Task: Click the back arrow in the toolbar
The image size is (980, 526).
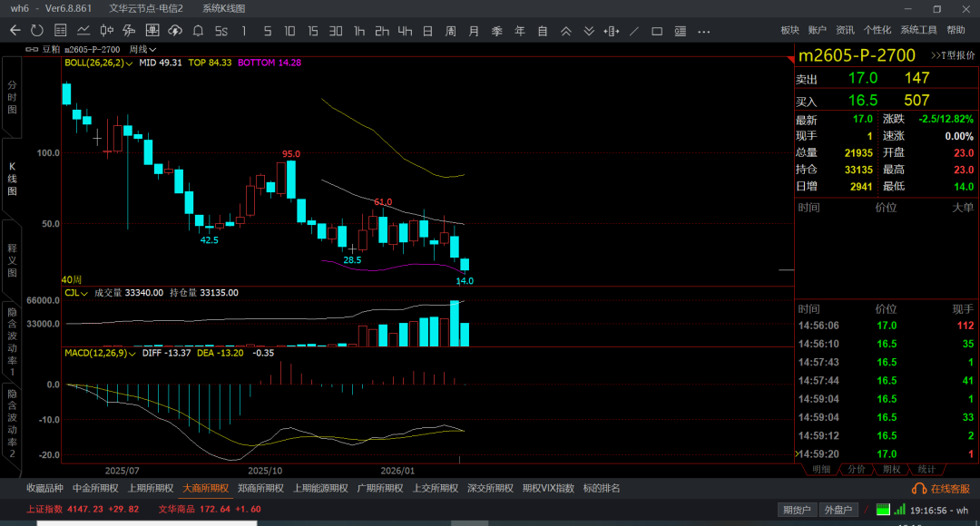Action: (15, 31)
